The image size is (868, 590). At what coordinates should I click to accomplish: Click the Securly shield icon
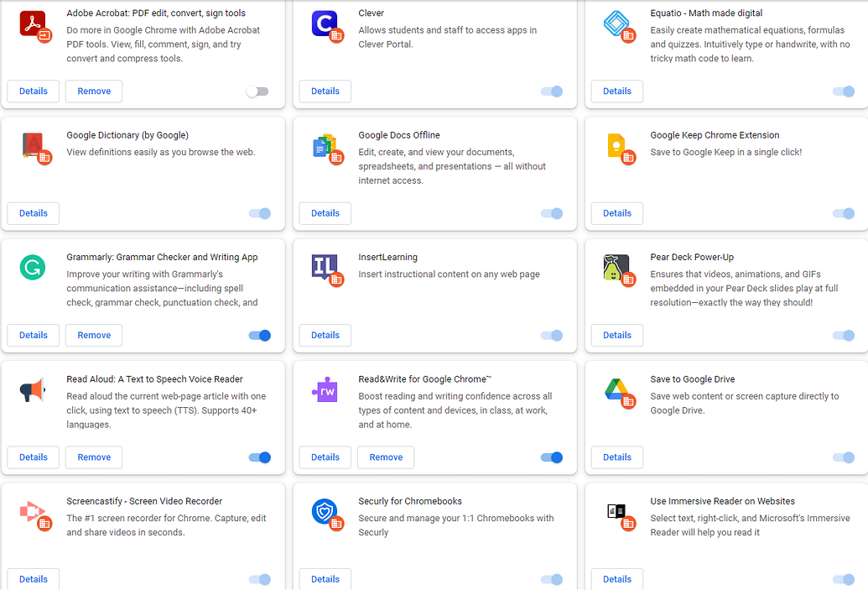325,512
